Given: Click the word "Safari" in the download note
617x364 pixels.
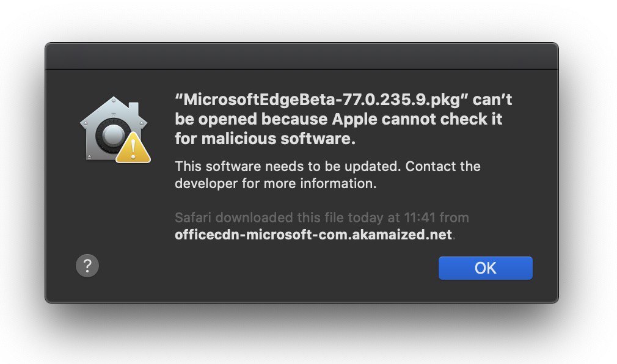Looking at the screenshot, I should click(x=193, y=217).
